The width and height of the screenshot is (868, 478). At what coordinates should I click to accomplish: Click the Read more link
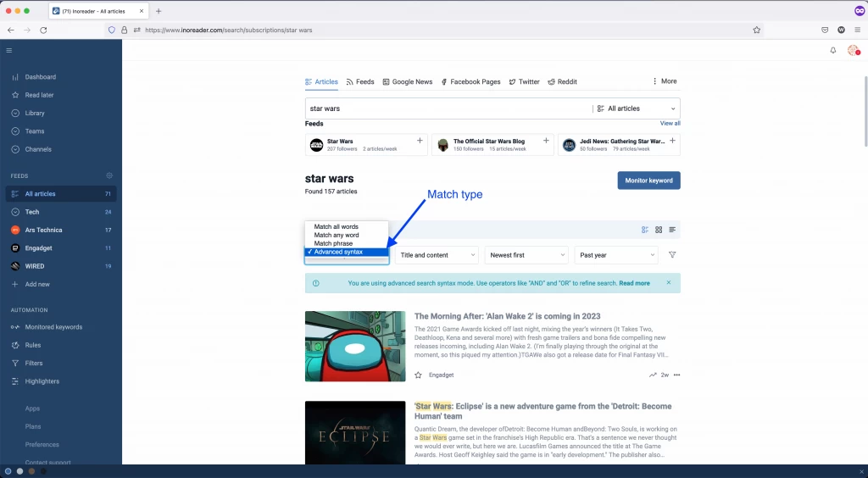[634, 283]
